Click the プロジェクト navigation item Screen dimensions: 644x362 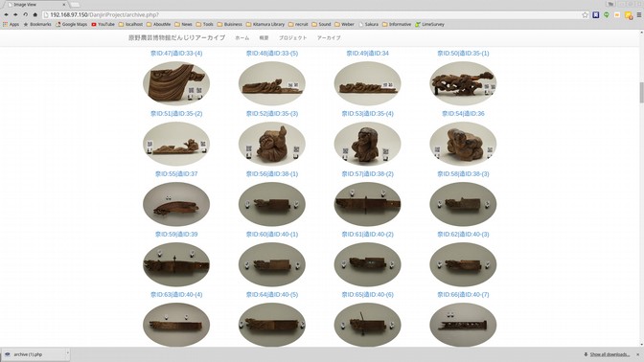point(293,37)
